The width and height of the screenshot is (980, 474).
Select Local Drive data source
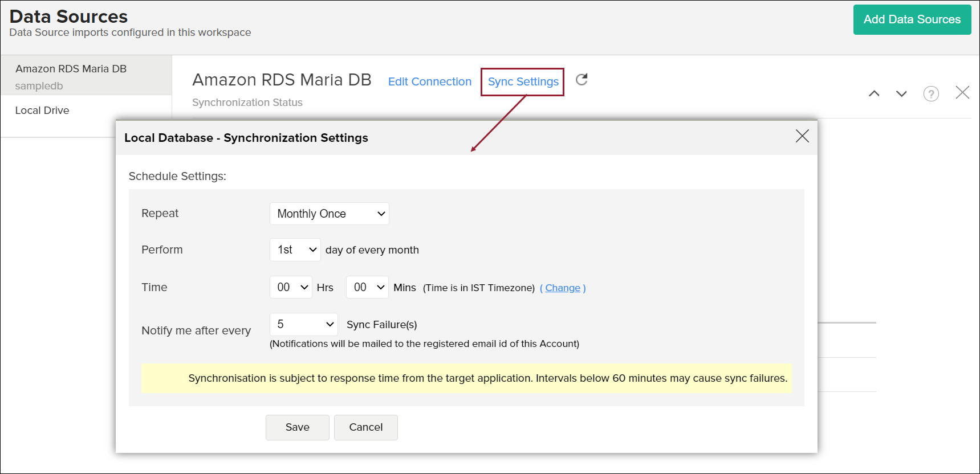(42, 111)
